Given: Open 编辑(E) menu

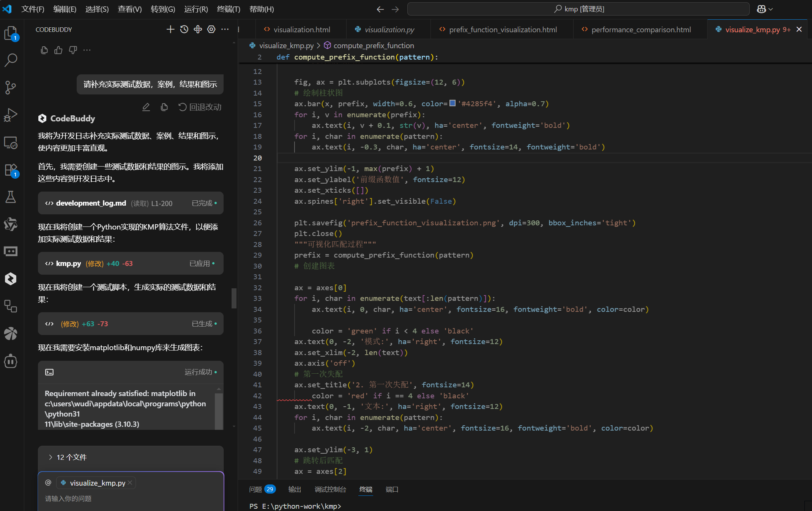Looking at the screenshot, I should pos(65,9).
